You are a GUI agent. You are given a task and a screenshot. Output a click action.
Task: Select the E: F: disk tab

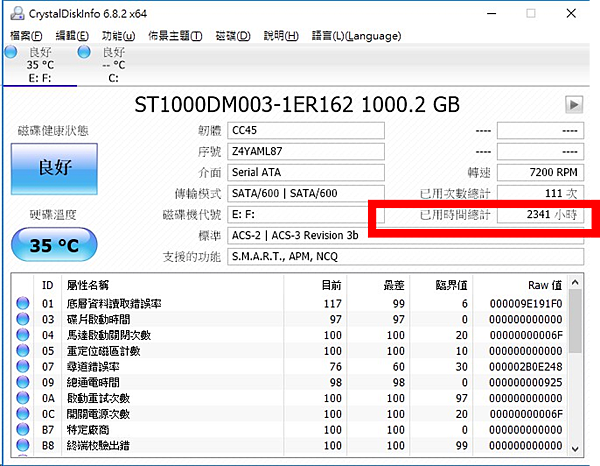[x=40, y=65]
